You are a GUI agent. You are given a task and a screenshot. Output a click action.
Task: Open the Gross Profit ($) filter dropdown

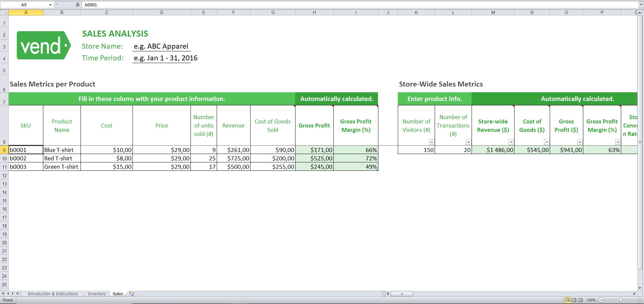(x=580, y=142)
